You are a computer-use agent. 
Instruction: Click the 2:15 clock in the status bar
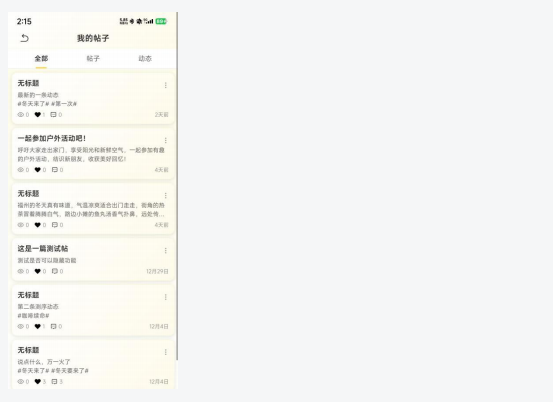click(x=24, y=21)
